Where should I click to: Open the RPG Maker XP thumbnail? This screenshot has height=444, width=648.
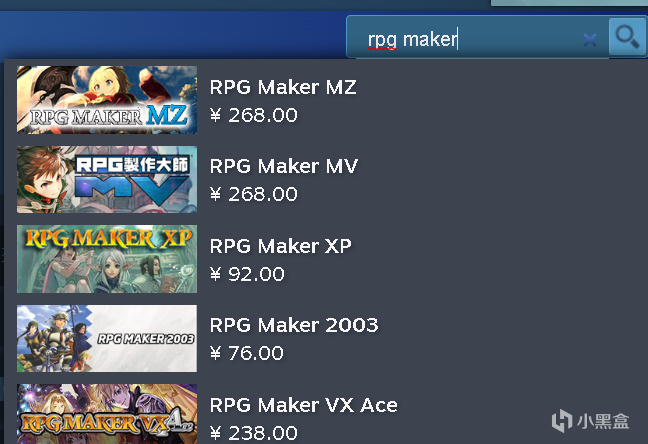pos(107,259)
